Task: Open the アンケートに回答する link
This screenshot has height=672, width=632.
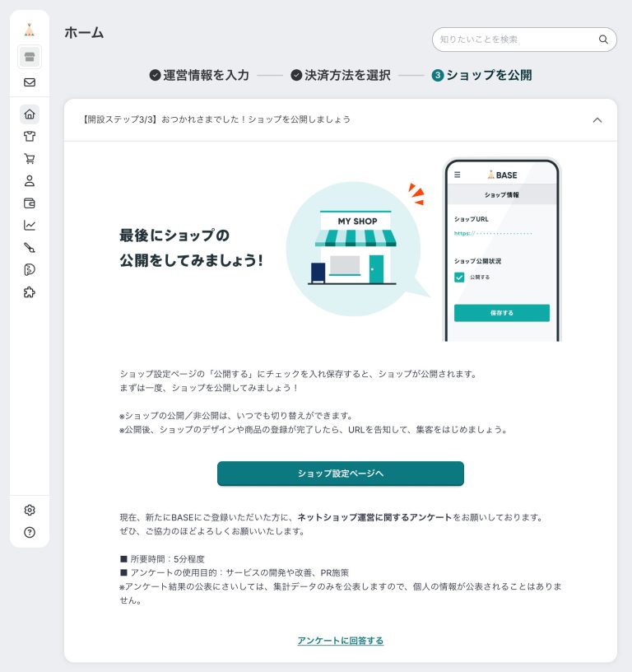Action: pos(341,641)
